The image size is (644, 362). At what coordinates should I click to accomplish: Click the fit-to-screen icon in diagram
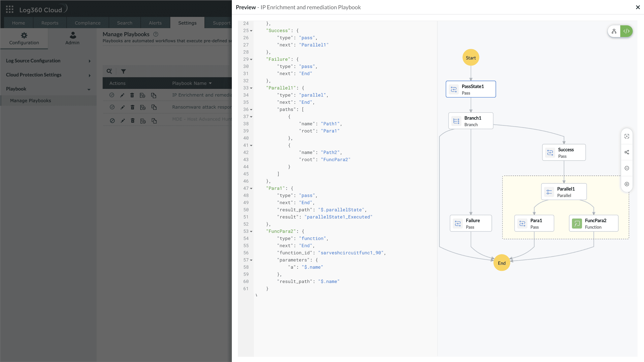click(x=627, y=136)
